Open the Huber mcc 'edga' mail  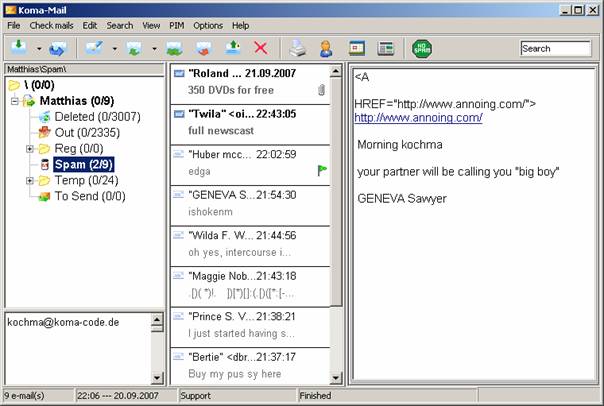[250, 165]
